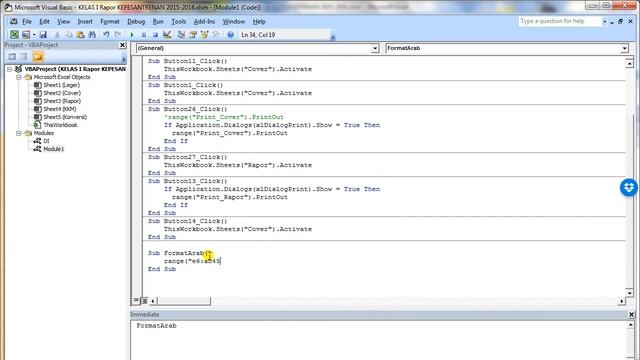Open the Add-Ins menu
Image resolution: width=640 pixels, height=360 pixels.
click(204, 22)
